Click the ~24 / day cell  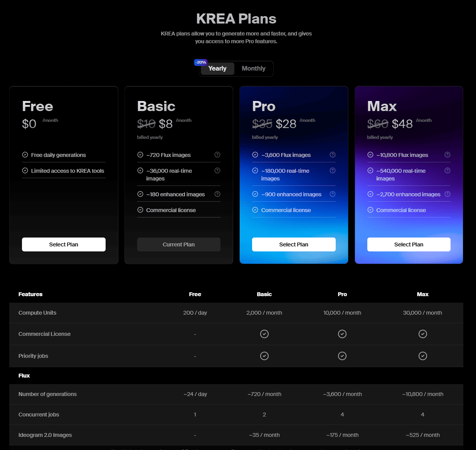click(x=195, y=394)
